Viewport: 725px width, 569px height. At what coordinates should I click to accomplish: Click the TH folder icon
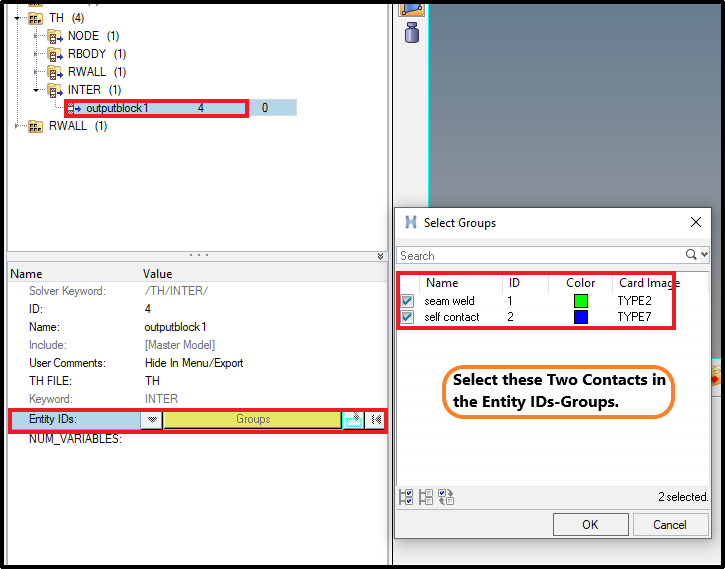(x=36, y=18)
